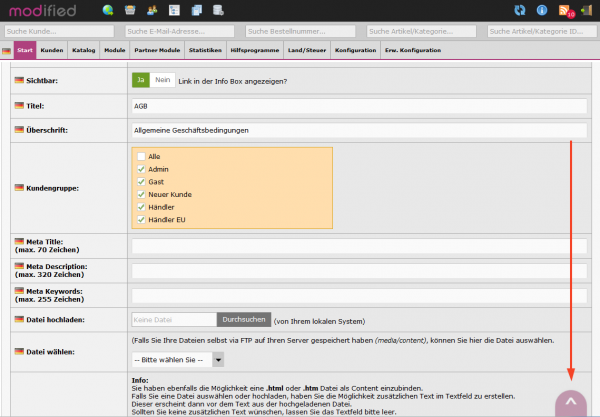The width and height of the screenshot is (600, 417).
Task: Focus the Suche Kunde search field
Action: click(x=59, y=31)
